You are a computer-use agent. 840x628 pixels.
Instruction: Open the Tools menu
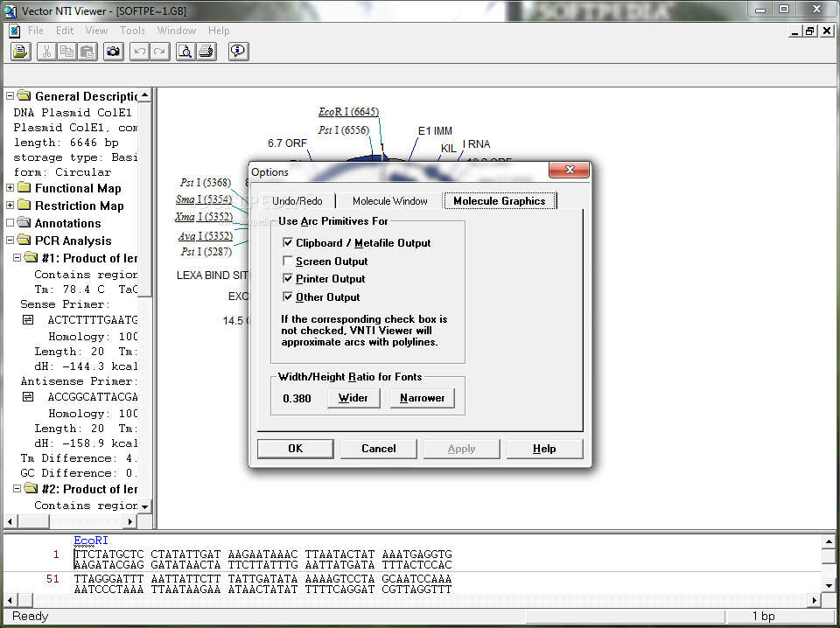[x=132, y=30]
